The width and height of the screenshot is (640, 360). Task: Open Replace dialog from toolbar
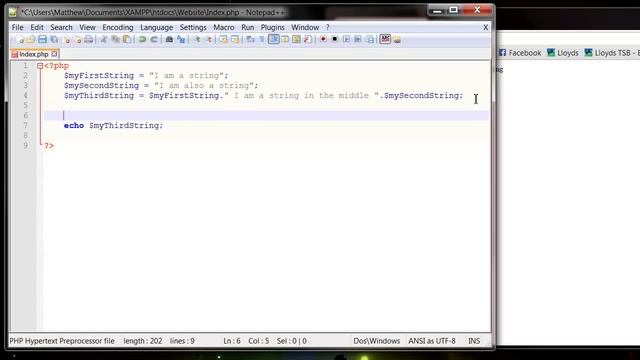pyautogui.click(x=181, y=40)
